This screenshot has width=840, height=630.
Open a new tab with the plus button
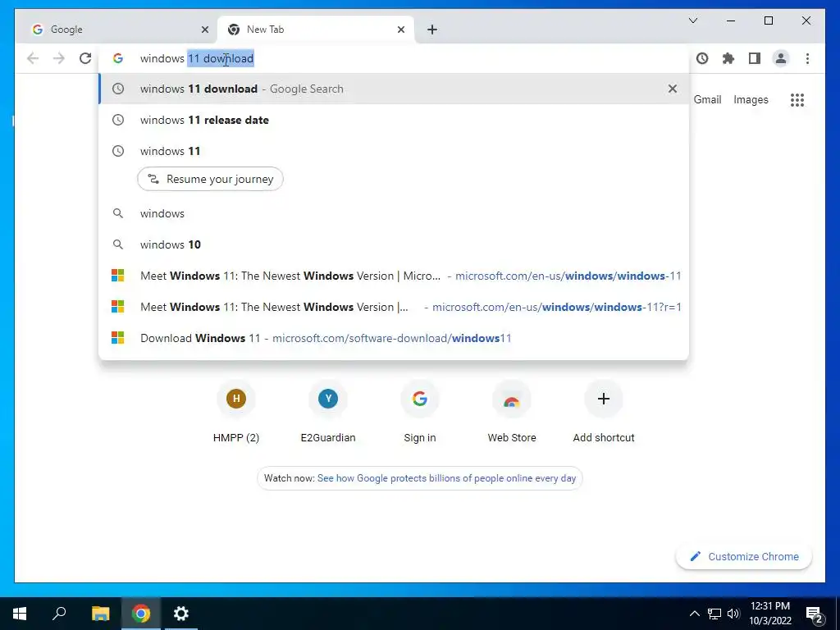point(432,30)
